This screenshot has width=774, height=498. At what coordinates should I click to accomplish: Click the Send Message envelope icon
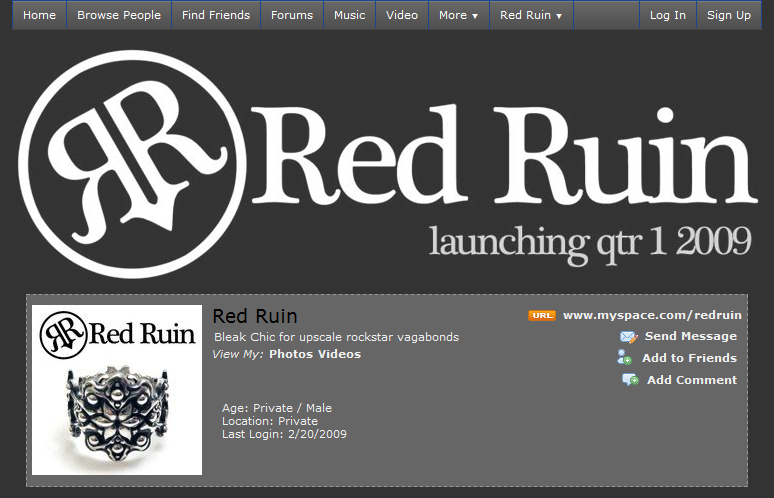[x=628, y=337]
